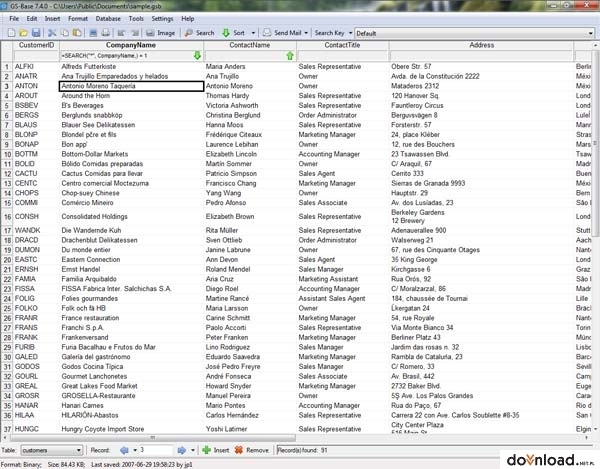Open the Database menu
600x469 pixels.
point(108,18)
